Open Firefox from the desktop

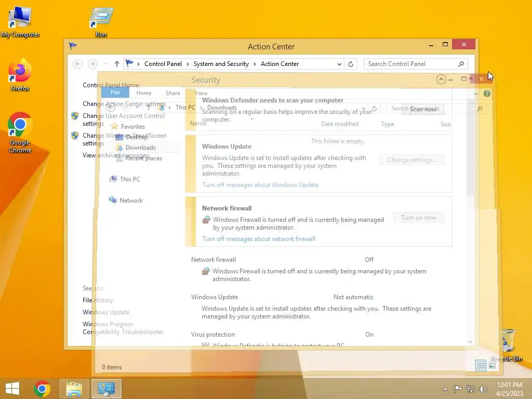(20, 75)
